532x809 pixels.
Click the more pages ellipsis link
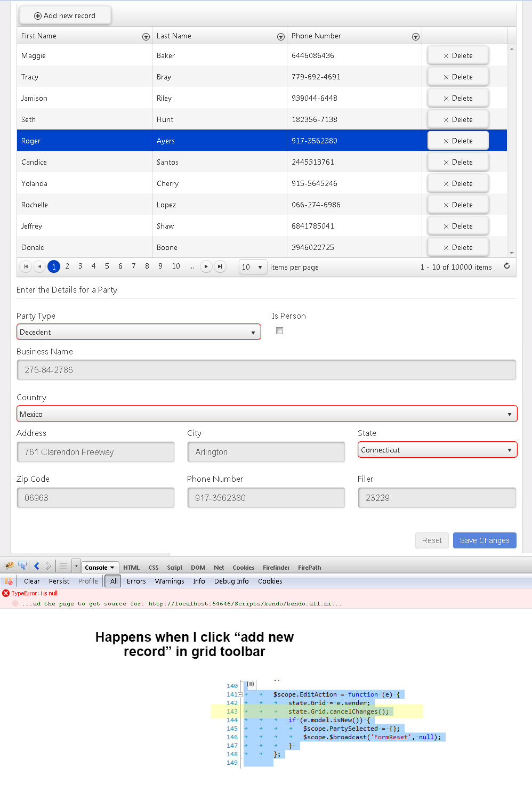click(x=191, y=266)
